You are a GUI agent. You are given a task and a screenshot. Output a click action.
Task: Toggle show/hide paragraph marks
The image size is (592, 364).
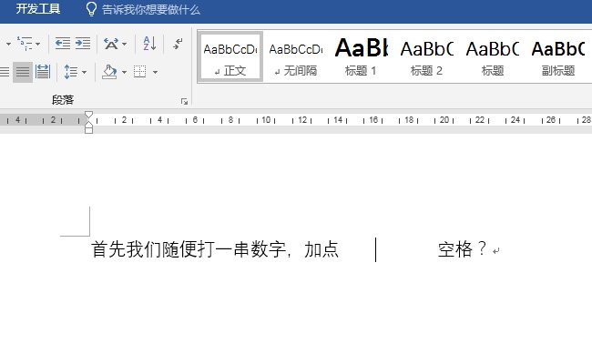click(178, 44)
